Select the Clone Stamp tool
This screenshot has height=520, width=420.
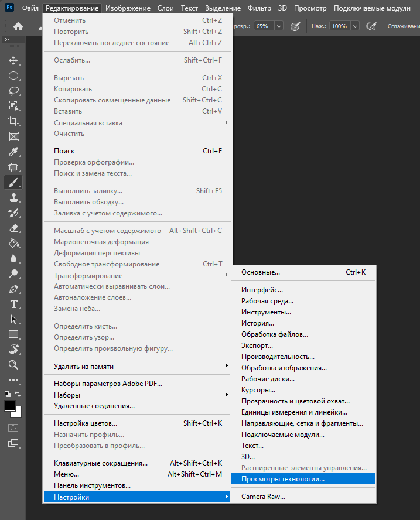(13, 198)
